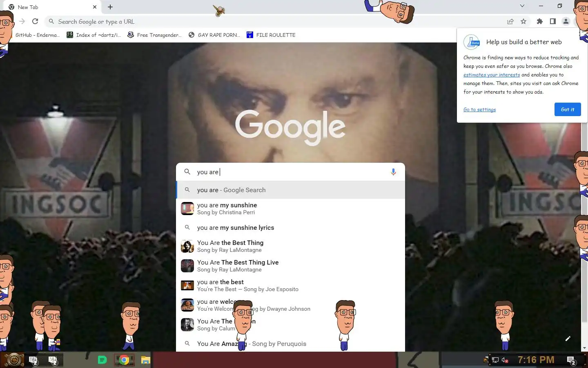The image size is (588, 368).
Task: Bookmark this tab using the star icon
Action: click(x=523, y=22)
